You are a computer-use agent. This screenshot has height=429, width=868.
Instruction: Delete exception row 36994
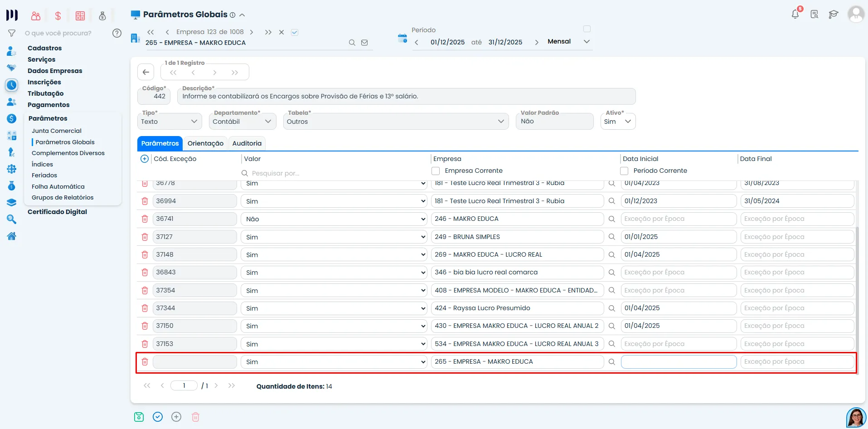coord(145,201)
